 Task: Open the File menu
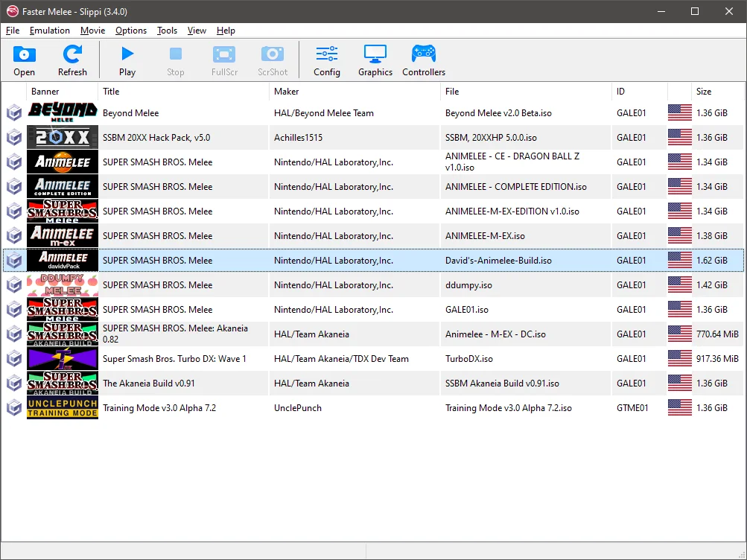[x=12, y=31]
